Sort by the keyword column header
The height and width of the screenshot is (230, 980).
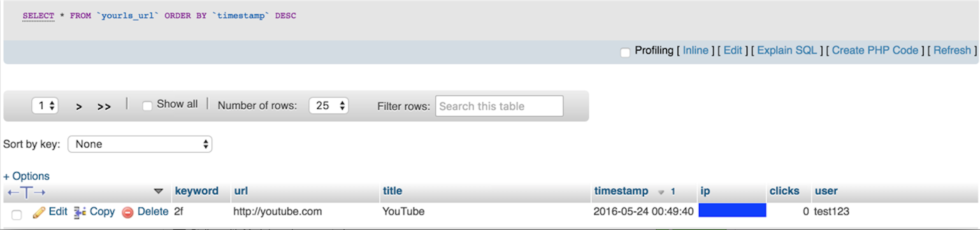pyautogui.click(x=197, y=191)
